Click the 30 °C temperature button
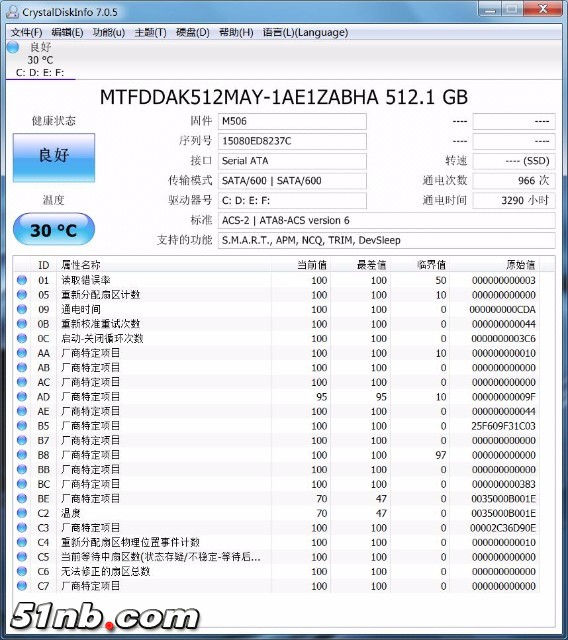This screenshot has height=640, width=568. click(x=54, y=230)
